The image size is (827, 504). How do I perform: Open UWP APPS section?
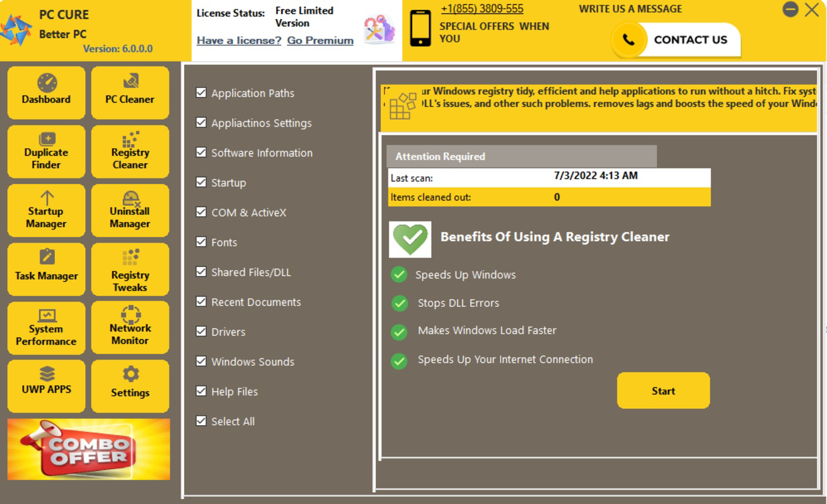coord(46,386)
